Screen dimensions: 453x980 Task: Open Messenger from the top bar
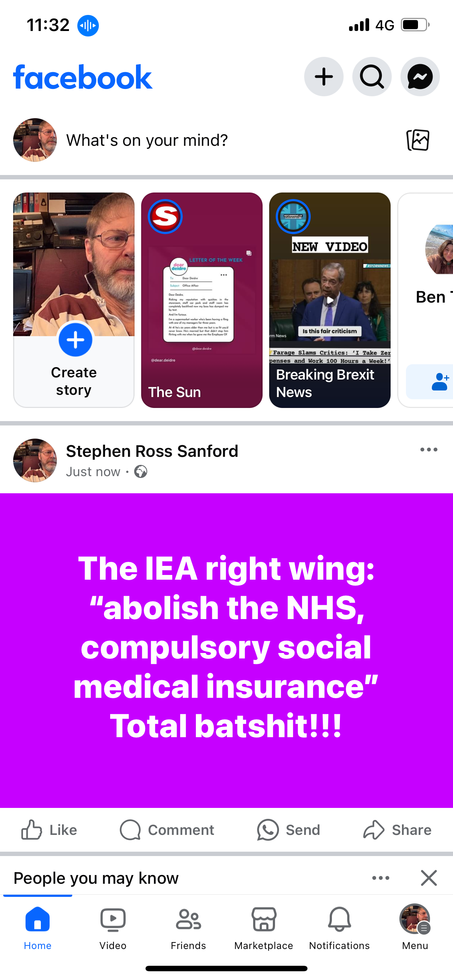420,77
